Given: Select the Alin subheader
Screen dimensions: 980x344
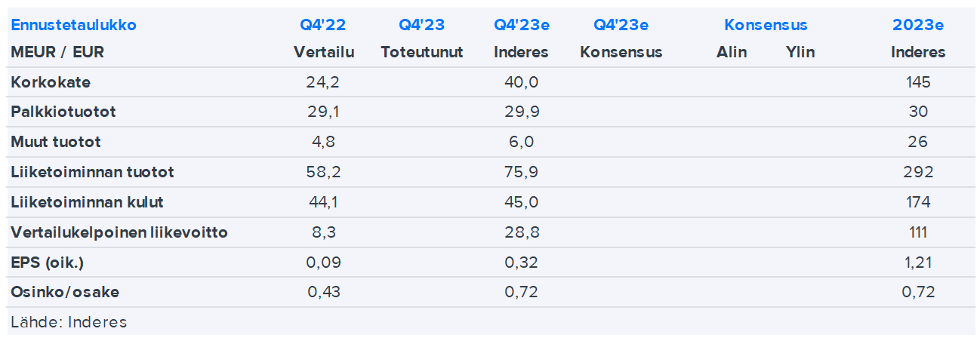Looking at the screenshot, I should coord(732,53).
